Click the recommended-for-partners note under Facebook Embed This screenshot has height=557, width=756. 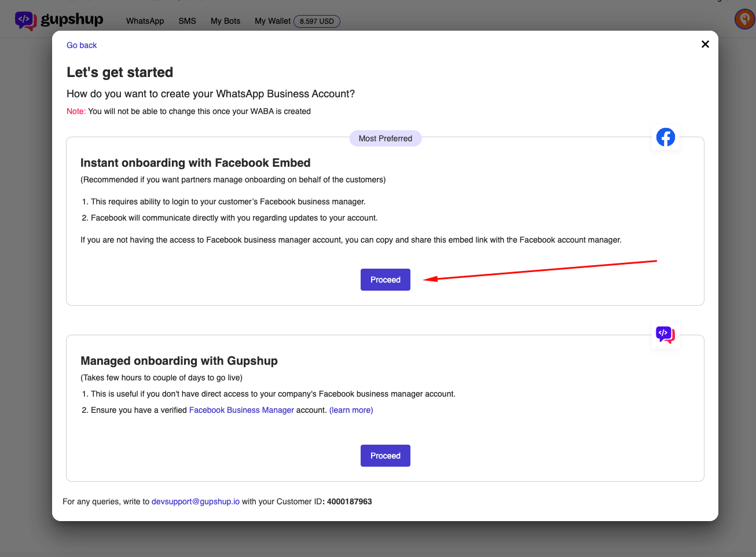(233, 179)
